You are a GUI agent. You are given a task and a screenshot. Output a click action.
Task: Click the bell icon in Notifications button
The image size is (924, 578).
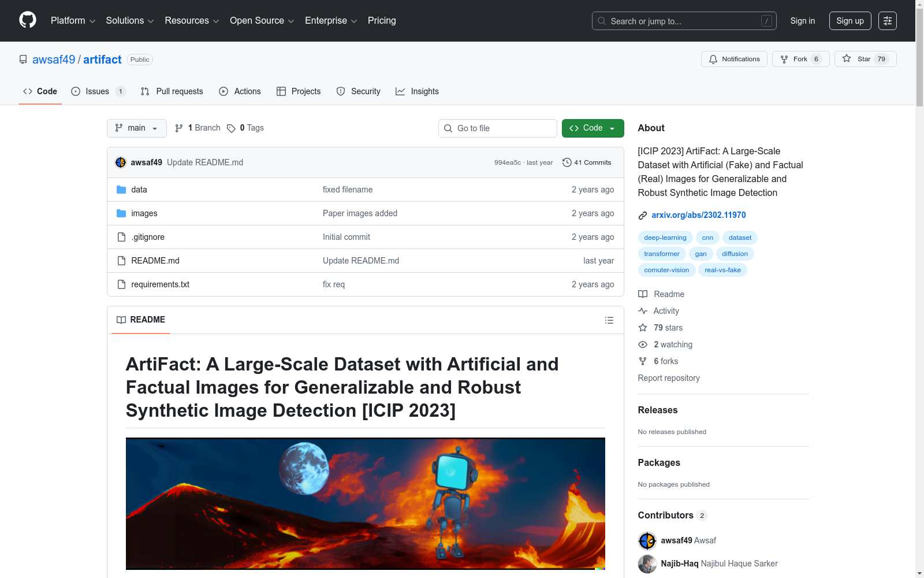coord(713,59)
